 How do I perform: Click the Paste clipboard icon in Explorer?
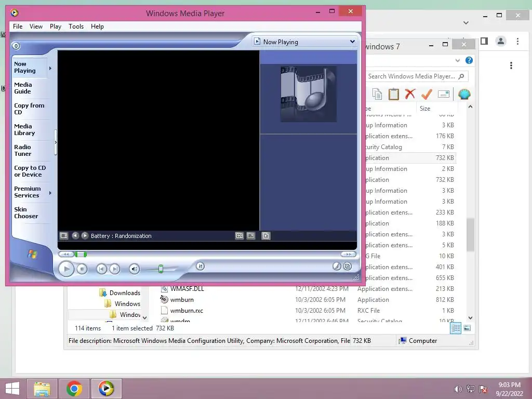pyautogui.click(x=394, y=94)
